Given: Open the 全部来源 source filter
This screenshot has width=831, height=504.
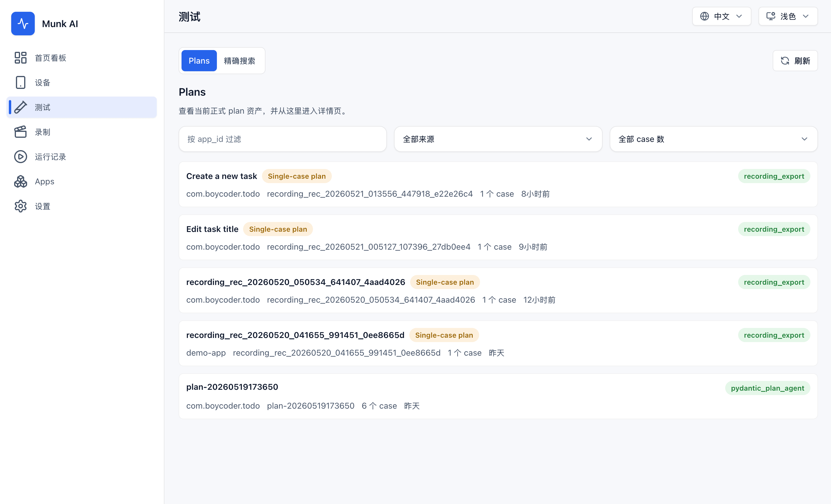Looking at the screenshot, I should (498, 139).
